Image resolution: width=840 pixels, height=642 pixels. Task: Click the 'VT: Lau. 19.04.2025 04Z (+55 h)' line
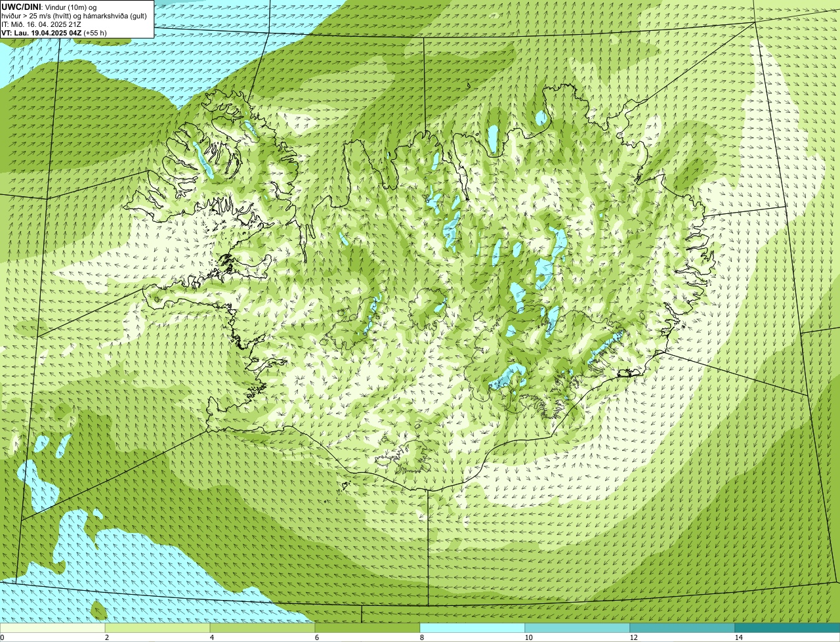coord(54,32)
